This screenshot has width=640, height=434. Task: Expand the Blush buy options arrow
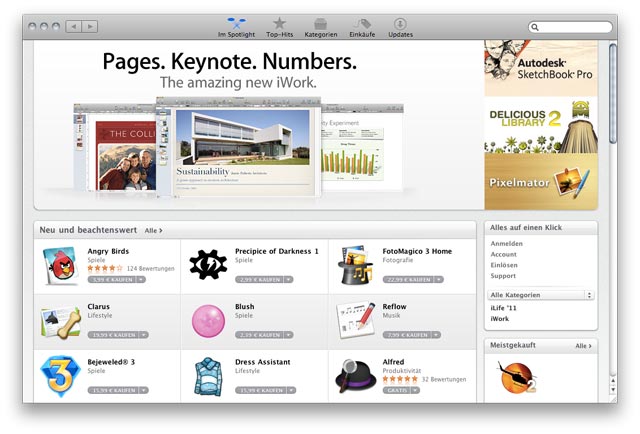point(289,335)
